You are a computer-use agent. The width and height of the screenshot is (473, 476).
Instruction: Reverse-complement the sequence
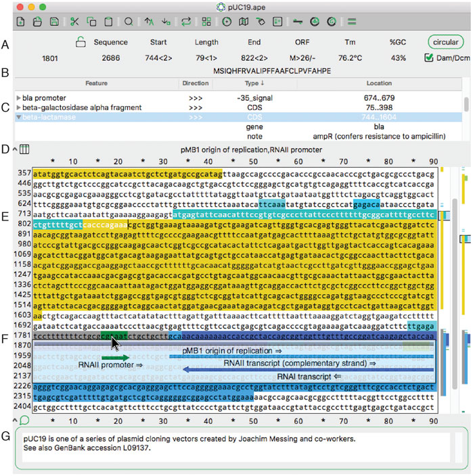pos(186,22)
